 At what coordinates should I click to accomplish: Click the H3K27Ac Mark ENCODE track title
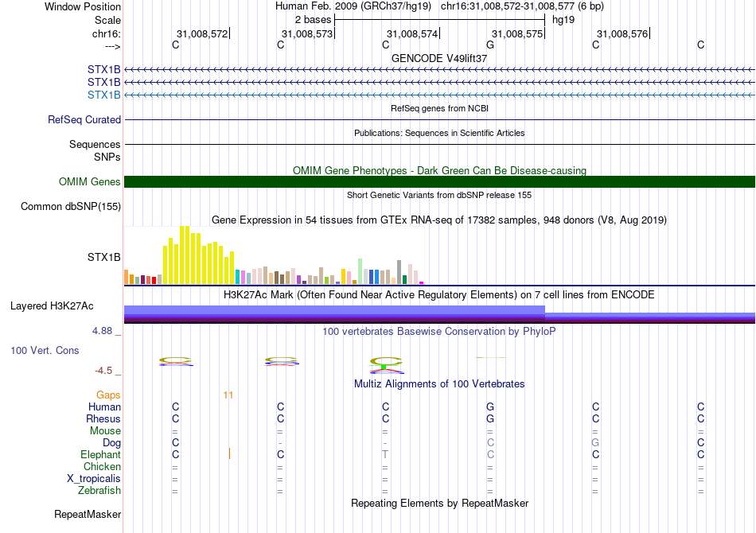pyautogui.click(x=439, y=295)
